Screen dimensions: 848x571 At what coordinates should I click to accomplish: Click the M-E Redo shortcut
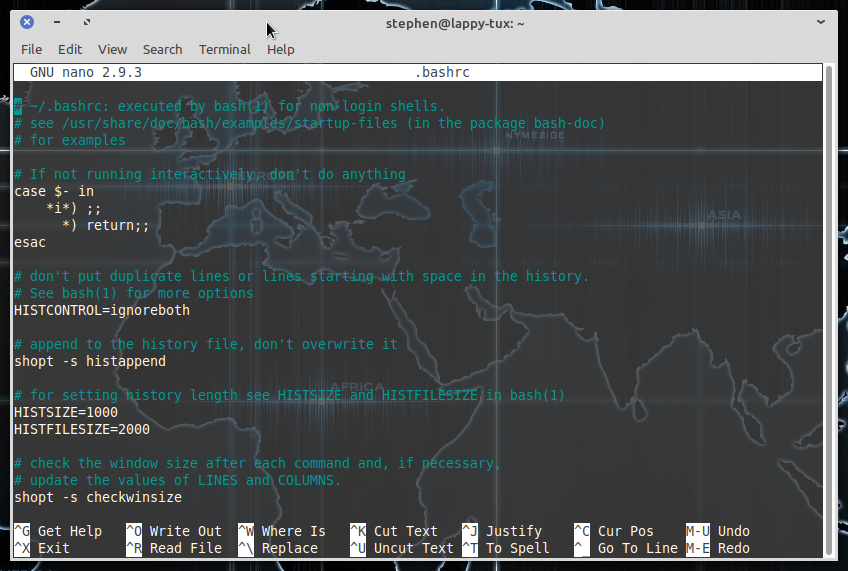pos(718,548)
